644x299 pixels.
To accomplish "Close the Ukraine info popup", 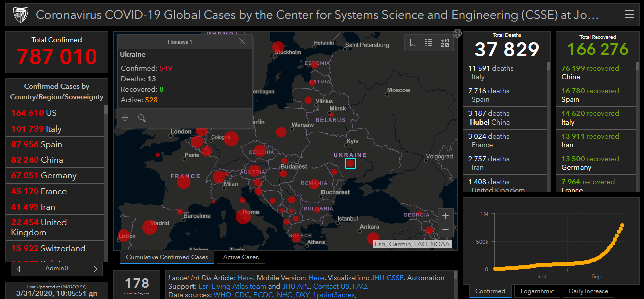I will (242, 42).
